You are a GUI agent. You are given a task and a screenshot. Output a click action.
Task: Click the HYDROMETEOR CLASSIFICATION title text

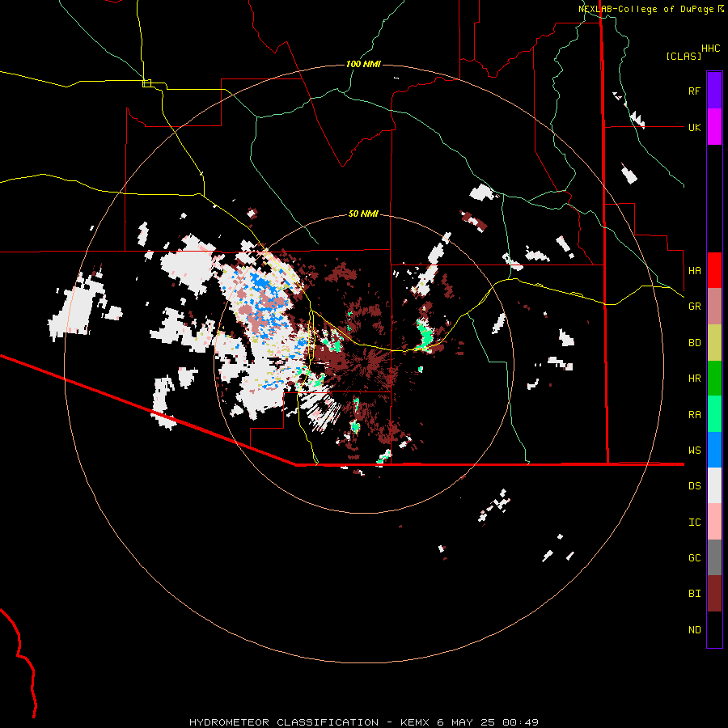(284, 722)
